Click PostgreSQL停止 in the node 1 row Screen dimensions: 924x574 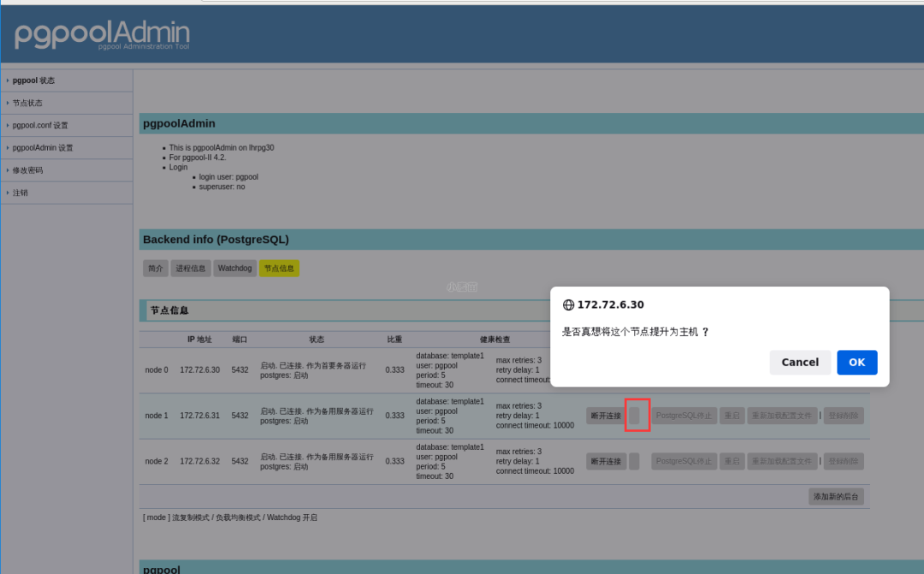click(684, 416)
